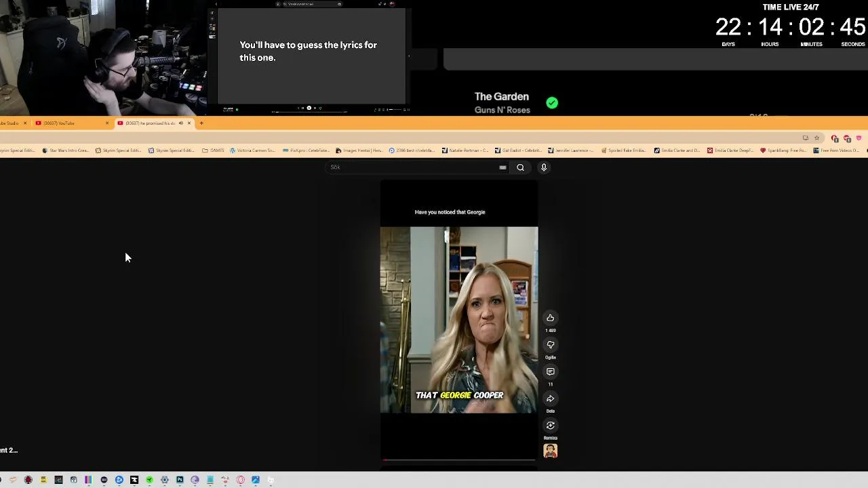Start voice search with the microphone
868x488 pixels.
544,167
